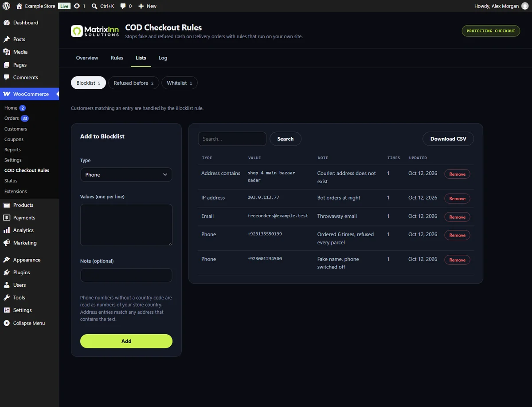Viewport: 532px width, 407px height.
Task: Click the New plus icon in the admin bar
Action: point(141,6)
